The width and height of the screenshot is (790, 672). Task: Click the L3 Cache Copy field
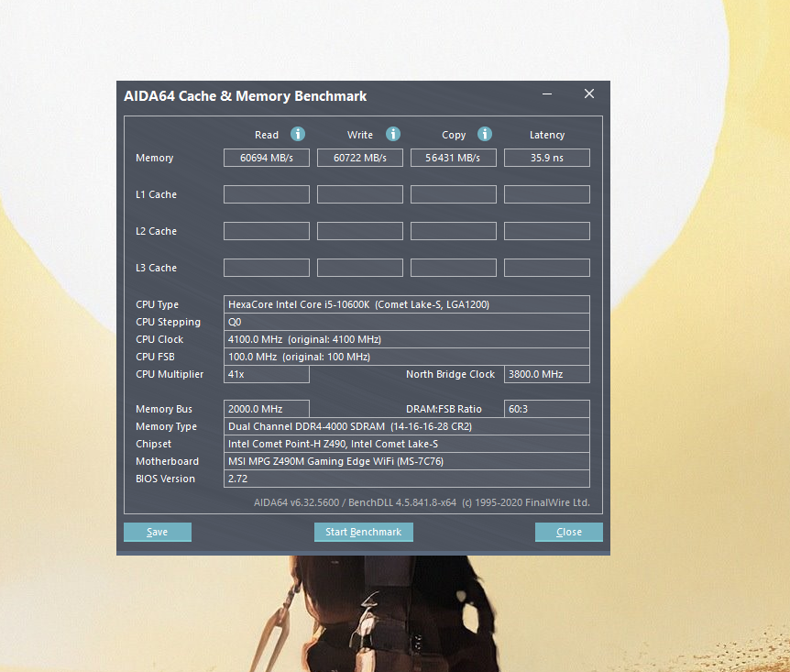click(x=454, y=268)
